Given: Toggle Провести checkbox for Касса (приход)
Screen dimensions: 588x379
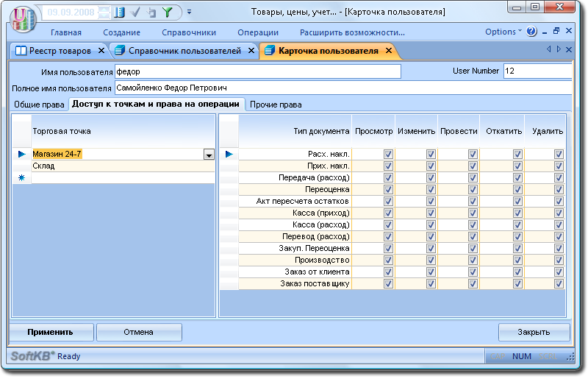Looking at the screenshot, I should (x=473, y=213).
